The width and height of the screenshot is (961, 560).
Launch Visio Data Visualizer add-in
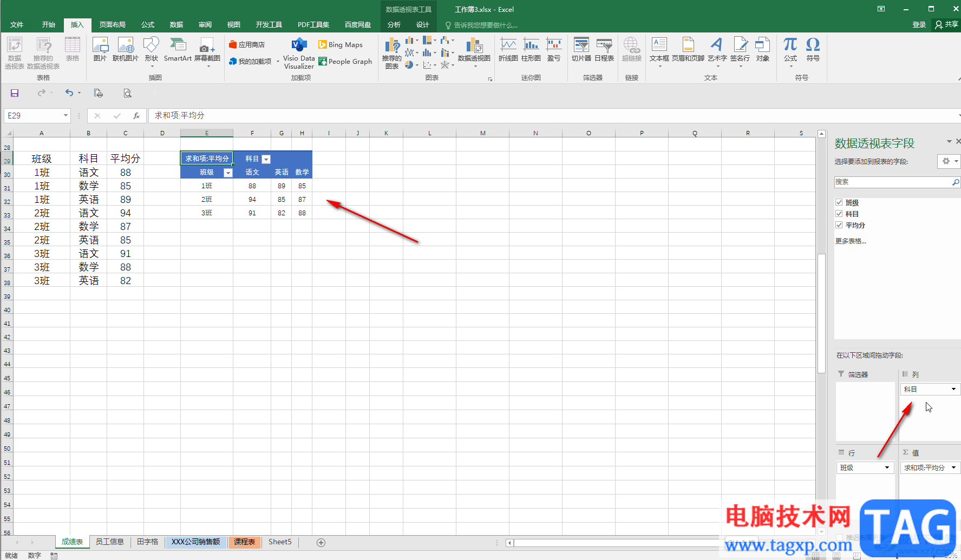point(299,54)
